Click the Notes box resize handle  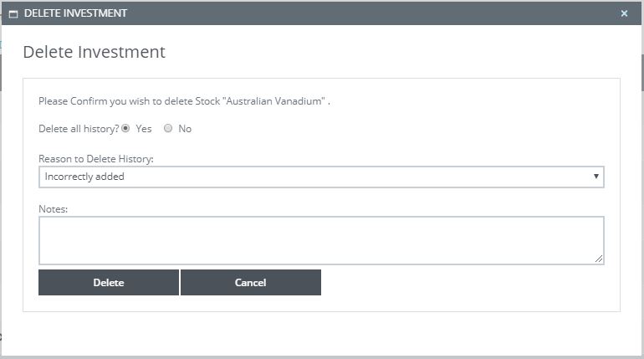coord(599,259)
